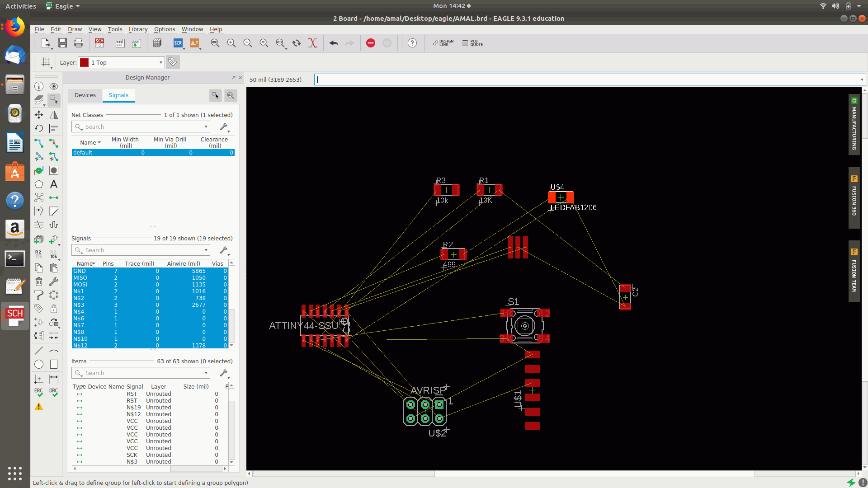Select the Ripup tool
This screenshot has width=868, height=488.
click(54, 143)
